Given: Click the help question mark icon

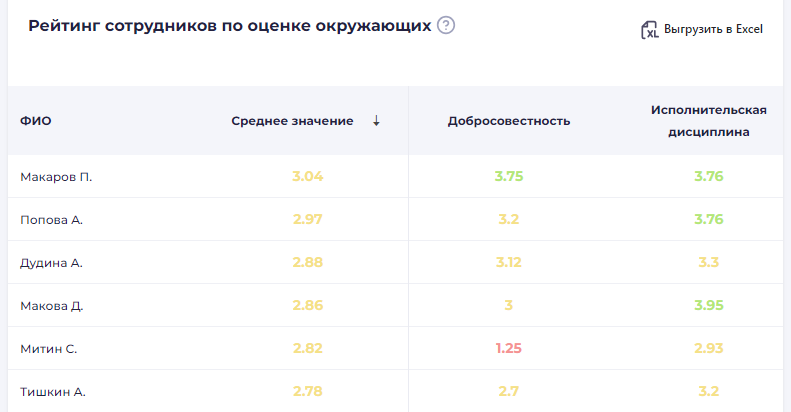Looking at the screenshot, I should [x=446, y=26].
